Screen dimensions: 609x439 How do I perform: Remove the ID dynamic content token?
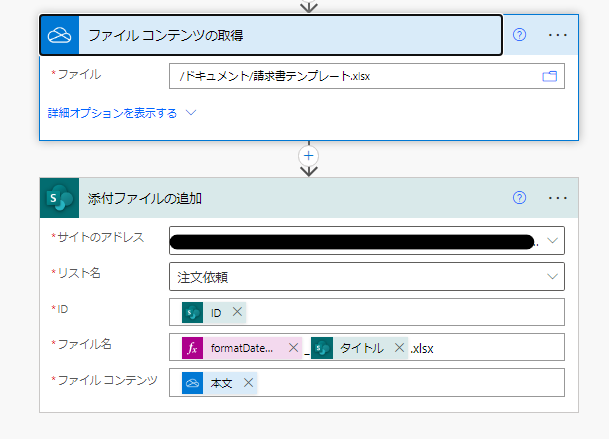click(x=237, y=312)
